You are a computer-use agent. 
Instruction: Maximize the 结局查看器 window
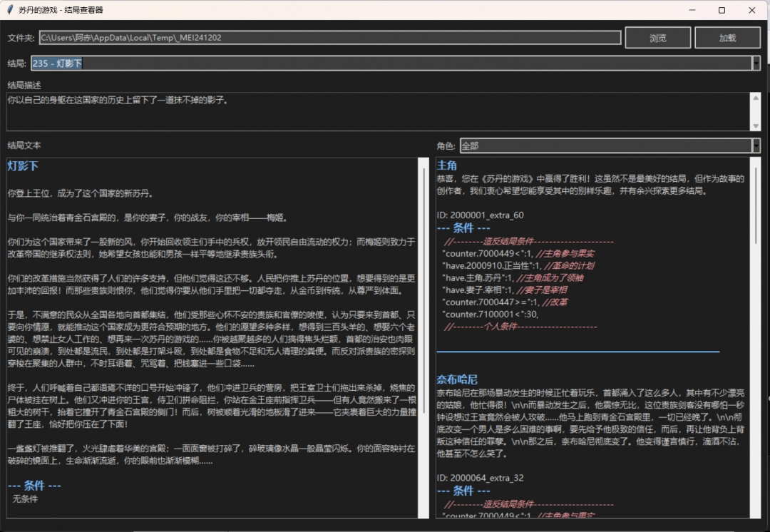tap(722, 11)
